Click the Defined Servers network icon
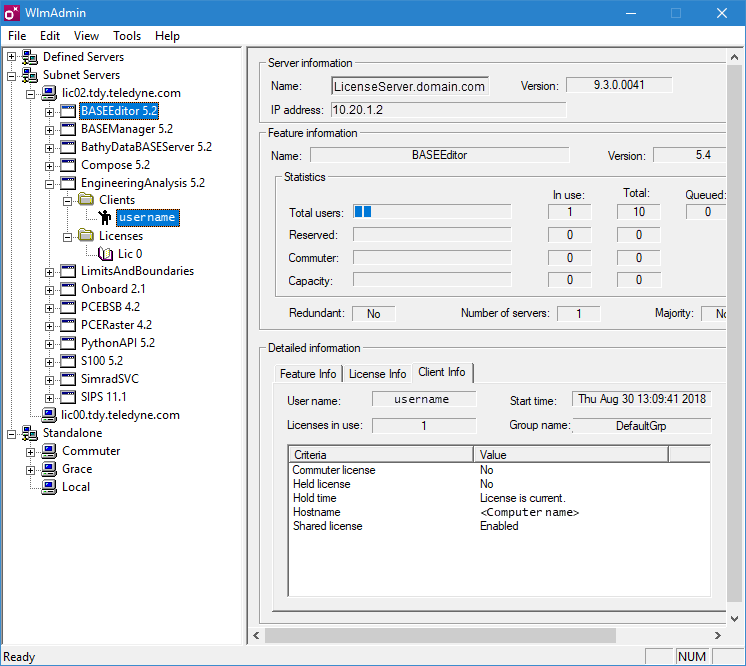Viewport: 746px width, 666px height. [x=30, y=57]
